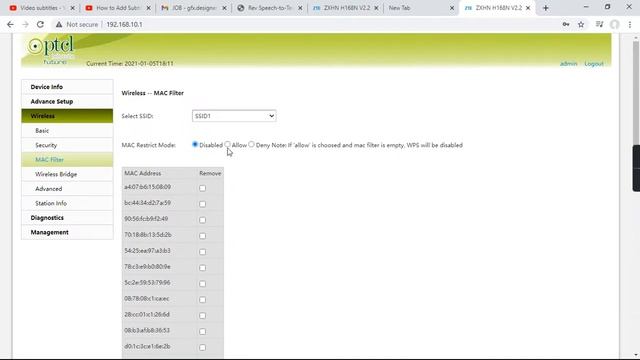Check Remove for 28:cc:01:c1:26:6d

pyautogui.click(x=202, y=316)
